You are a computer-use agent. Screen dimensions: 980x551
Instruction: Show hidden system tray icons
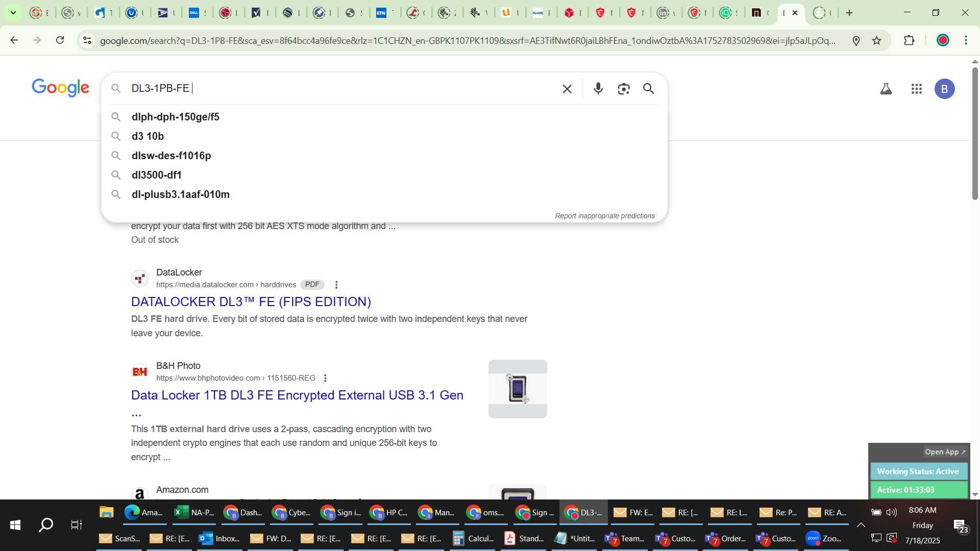coord(861,525)
